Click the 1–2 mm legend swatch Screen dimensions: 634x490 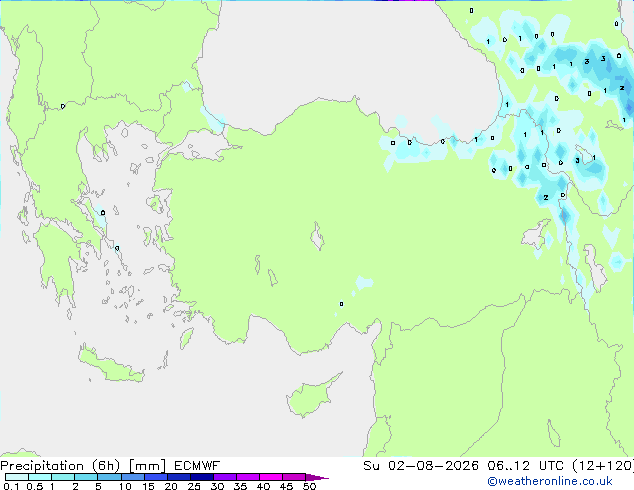pyautogui.click(x=63, y=477)
